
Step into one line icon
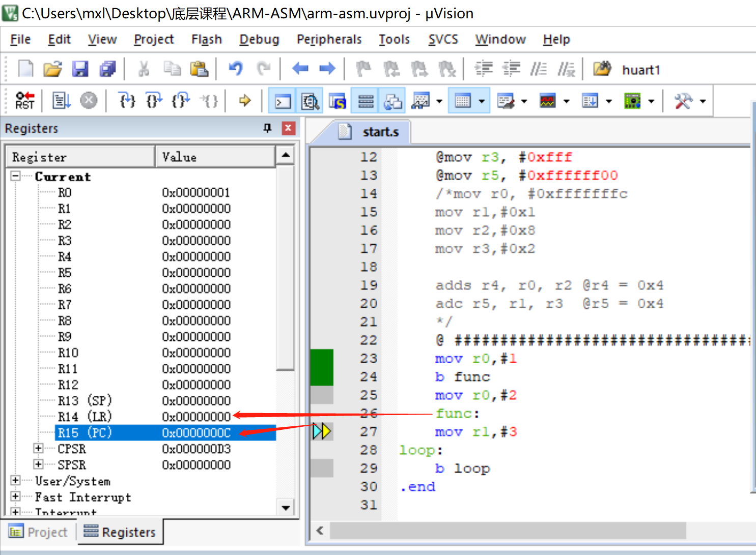pos(126,101)
